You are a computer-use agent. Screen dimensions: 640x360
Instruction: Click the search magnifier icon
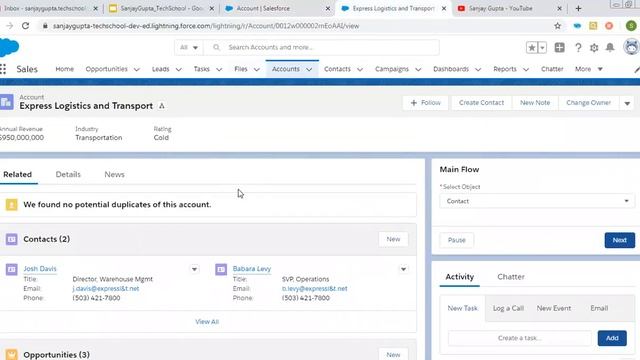[216, 47]
